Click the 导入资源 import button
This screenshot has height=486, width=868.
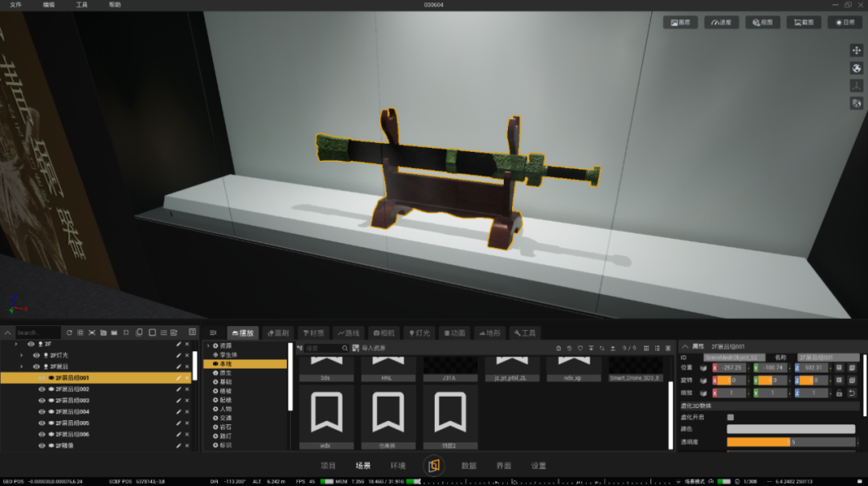coord(369,348)
